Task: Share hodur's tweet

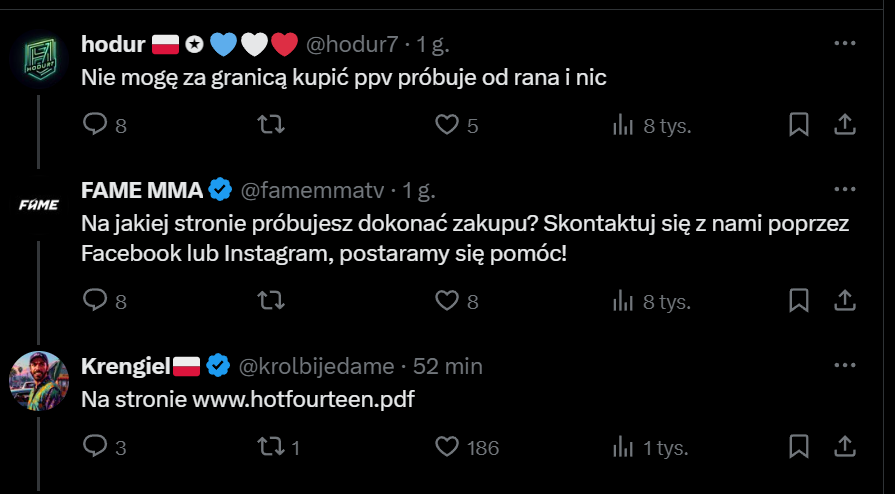Action: 844,124
